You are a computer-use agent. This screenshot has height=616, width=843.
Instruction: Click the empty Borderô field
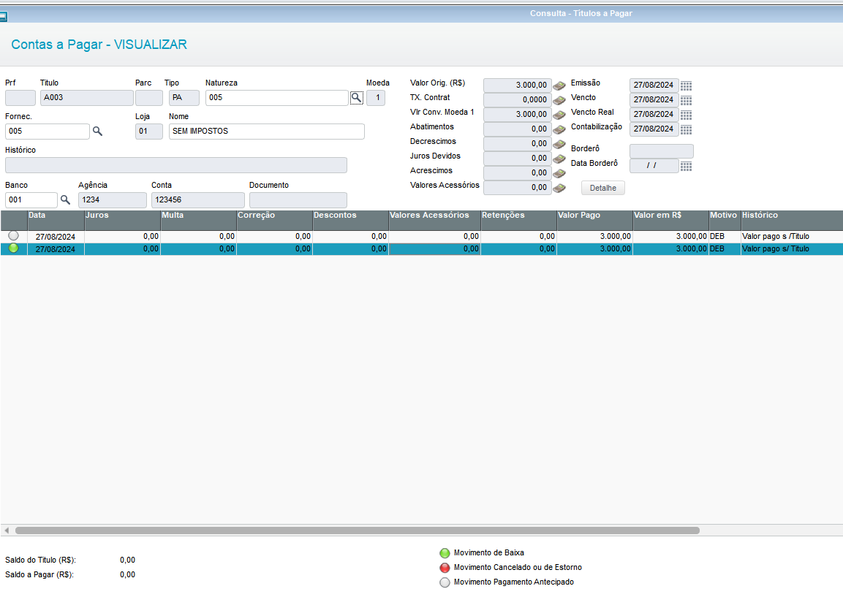661,151
